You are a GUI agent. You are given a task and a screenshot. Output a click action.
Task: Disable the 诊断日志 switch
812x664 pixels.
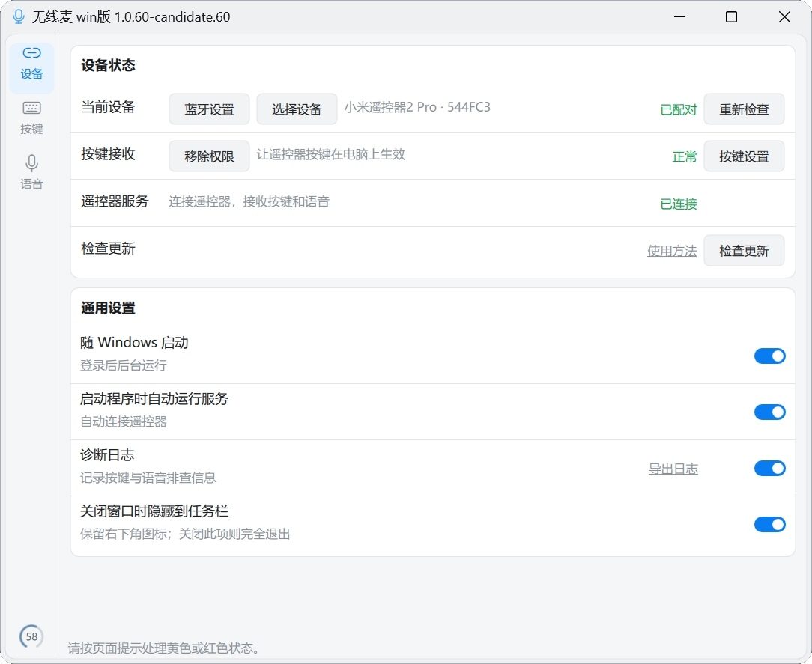click(x=769, y=469)
